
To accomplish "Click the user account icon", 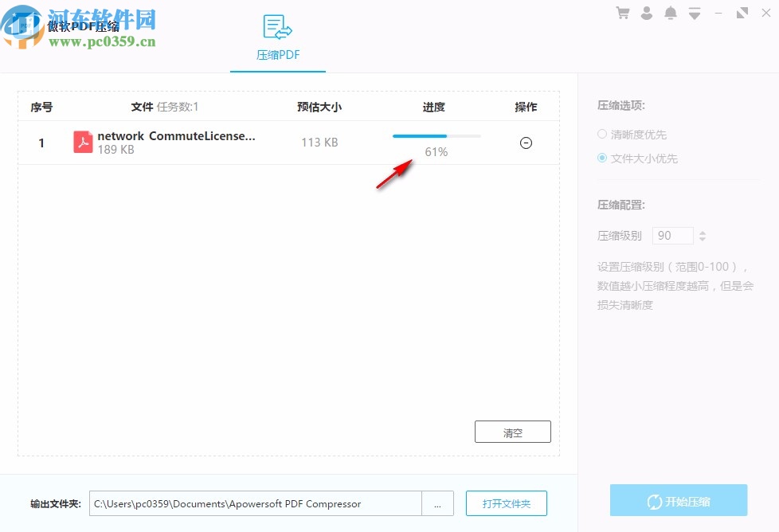I will pyautogui.click(x=647, y=13).
